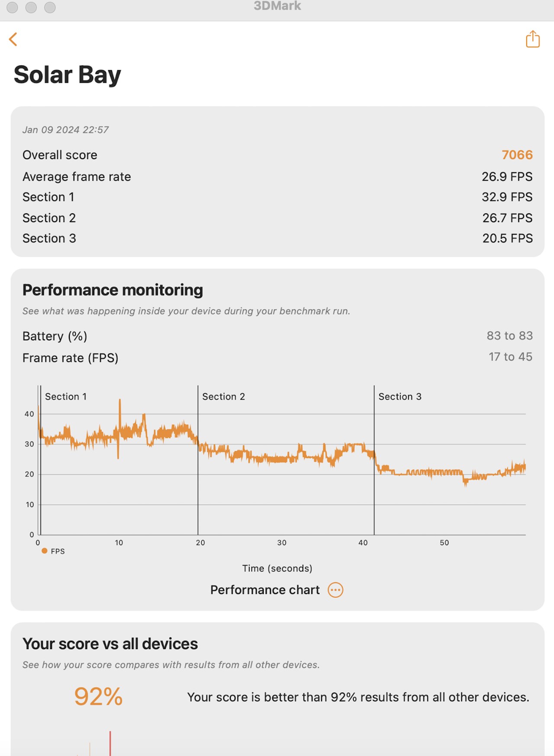Click the Solar Bay page title
Image resolution: width=554 pixels, height=756 pixels.
pyautogui.click(x=68, y=75)
